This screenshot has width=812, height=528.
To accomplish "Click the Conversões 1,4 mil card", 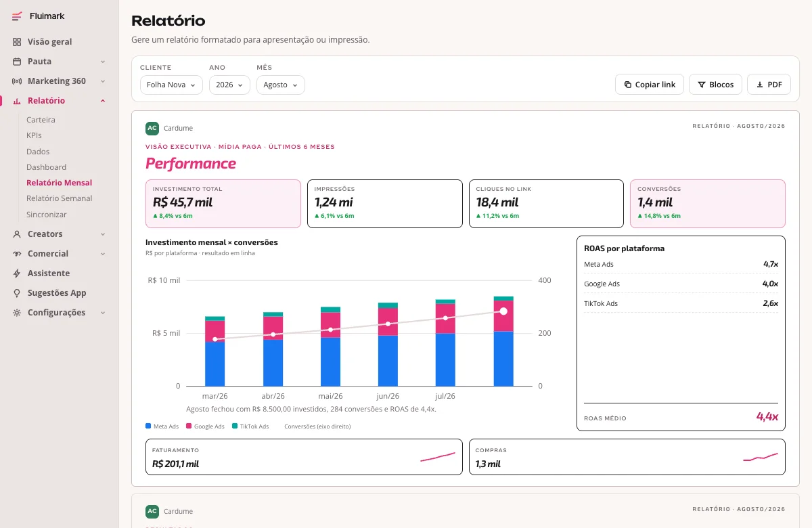I will pos(708,204).
